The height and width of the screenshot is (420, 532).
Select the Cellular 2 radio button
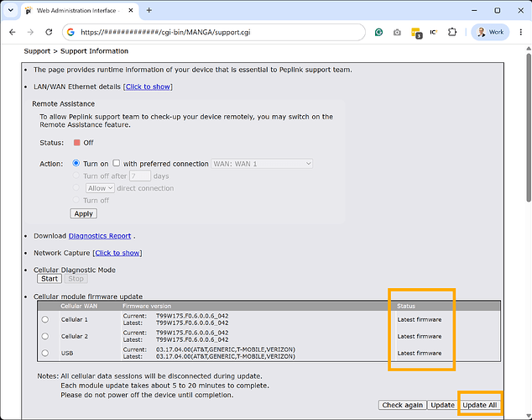pyautogui.click(x=44, y=336)
